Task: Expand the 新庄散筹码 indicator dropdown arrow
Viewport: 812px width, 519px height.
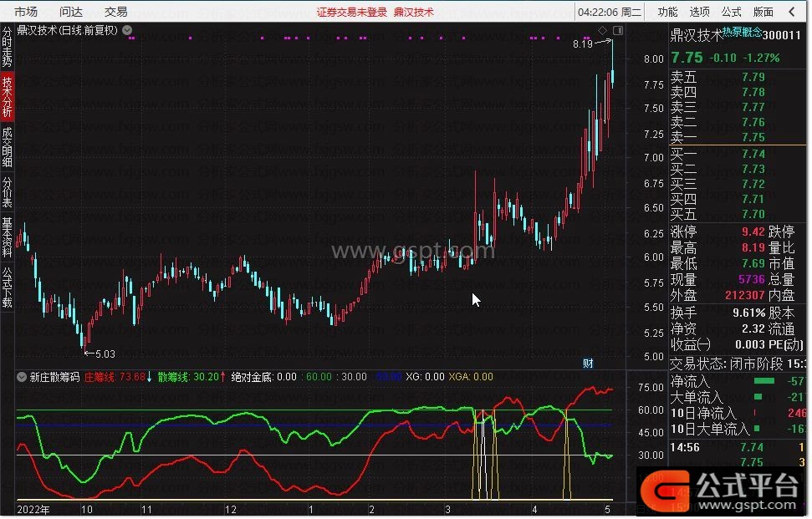Action: click(22, 377)
